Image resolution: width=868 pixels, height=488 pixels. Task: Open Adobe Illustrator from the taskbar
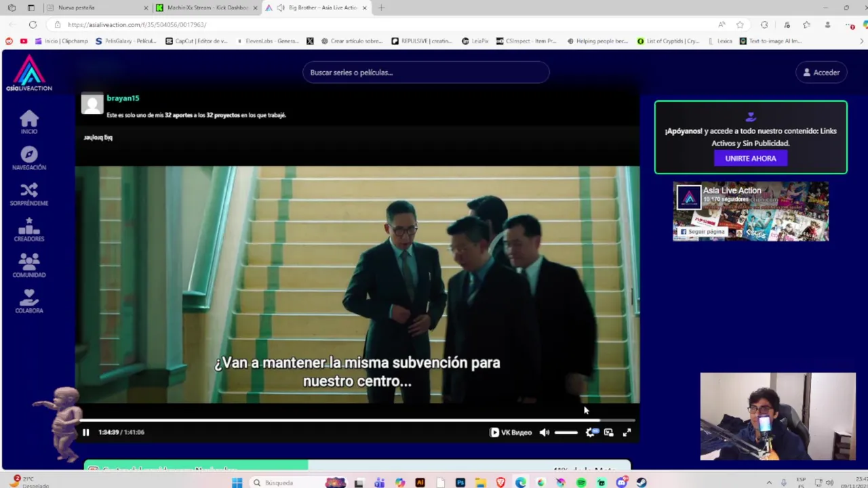420,483
